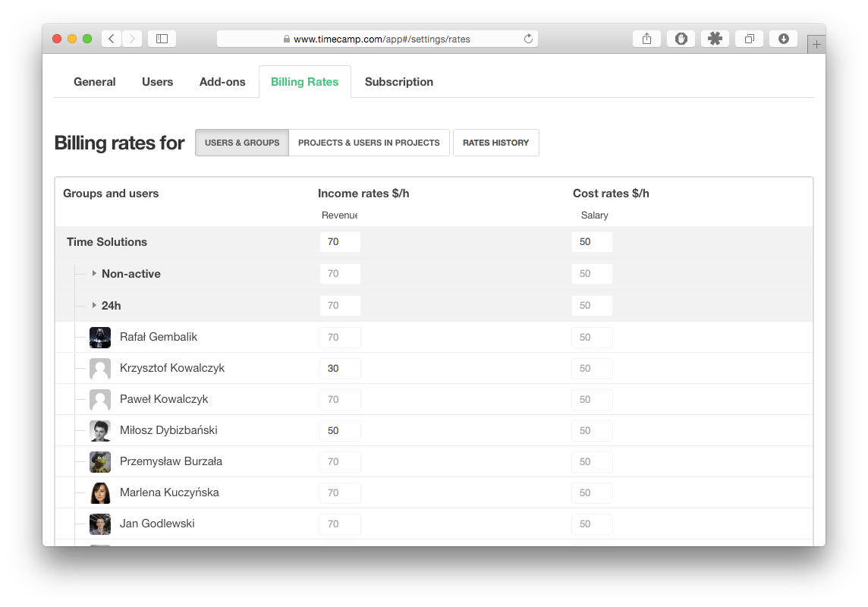Click the timecamp.com address bar
Image resolution: width=868 pixels, height=607 pixels.
(x=378, y=39)
